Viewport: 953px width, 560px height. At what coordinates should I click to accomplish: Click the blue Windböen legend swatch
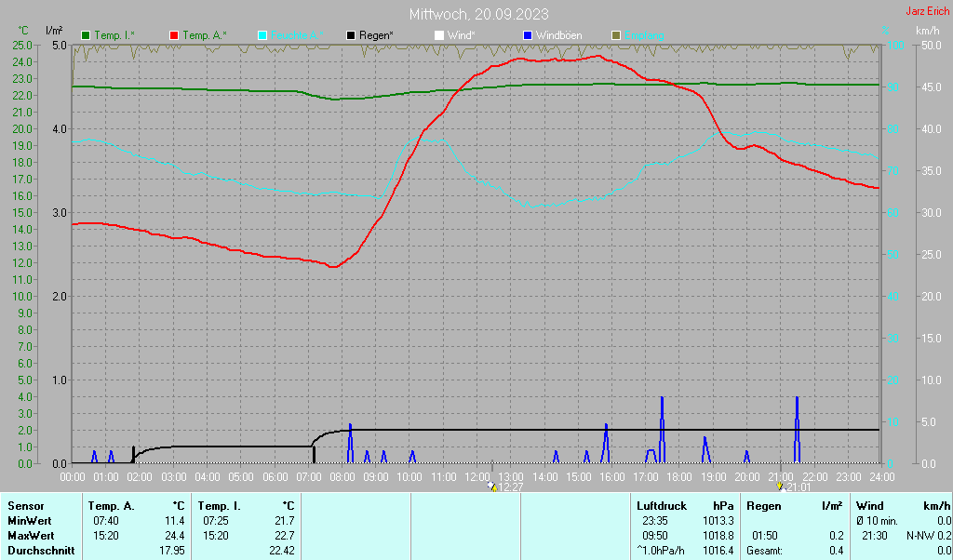pos(528,36)
